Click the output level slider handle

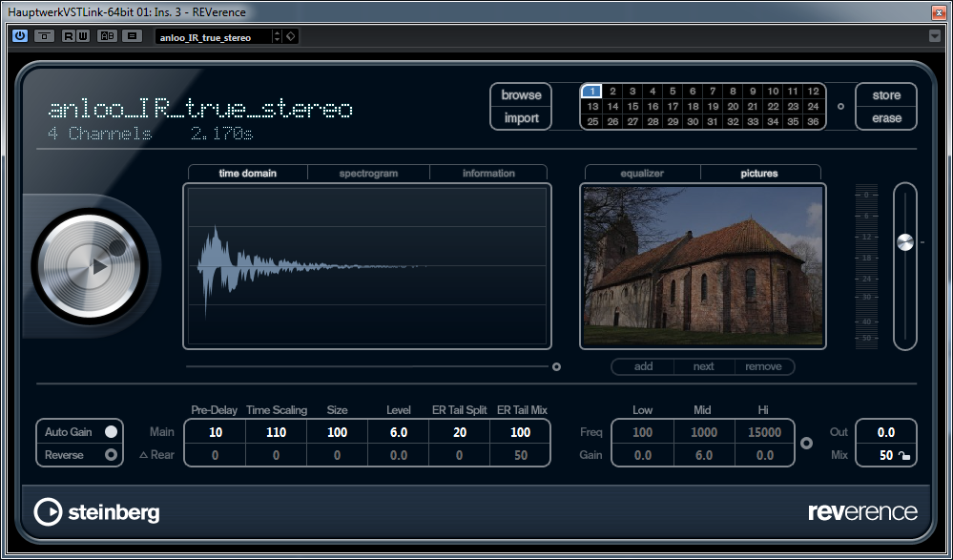coord(904,242)
